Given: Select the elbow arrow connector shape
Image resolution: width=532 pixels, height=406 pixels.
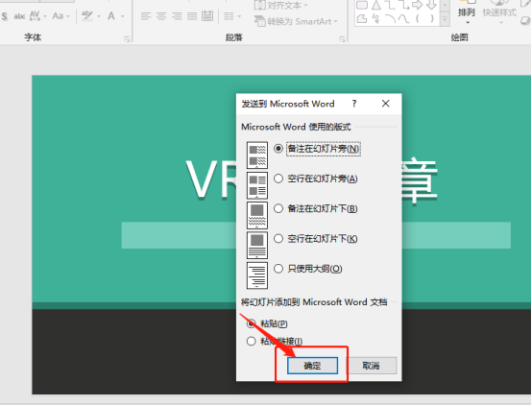Looking at the screenshot, I should click(403, 5).
